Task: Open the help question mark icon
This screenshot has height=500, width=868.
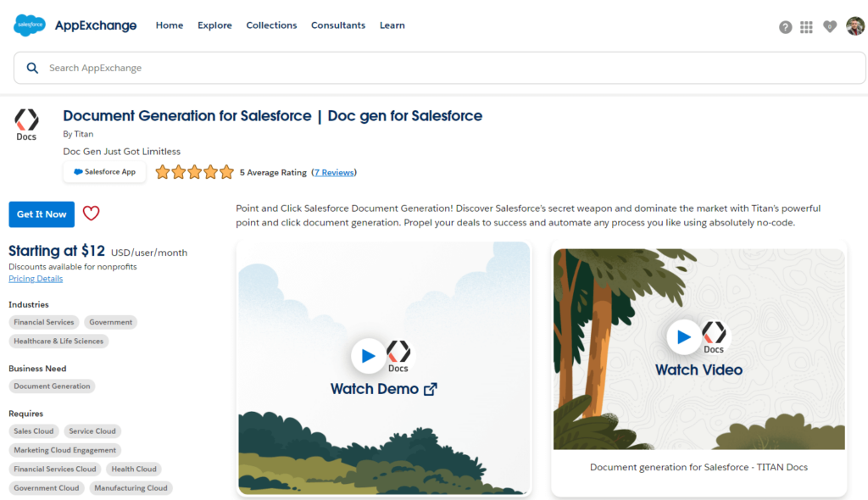Action: click(x=785, y=27)
